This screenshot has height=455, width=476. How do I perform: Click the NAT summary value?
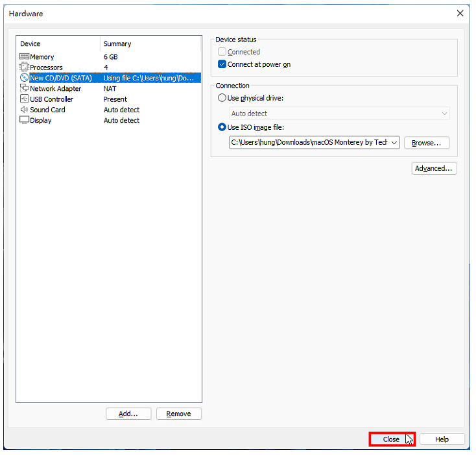(110, 89)
